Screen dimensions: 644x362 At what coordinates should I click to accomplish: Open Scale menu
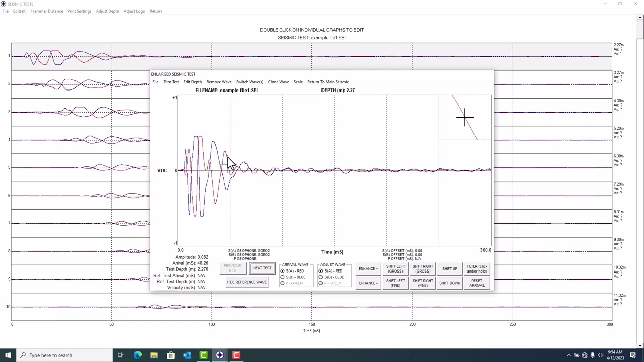pos(298,82)
